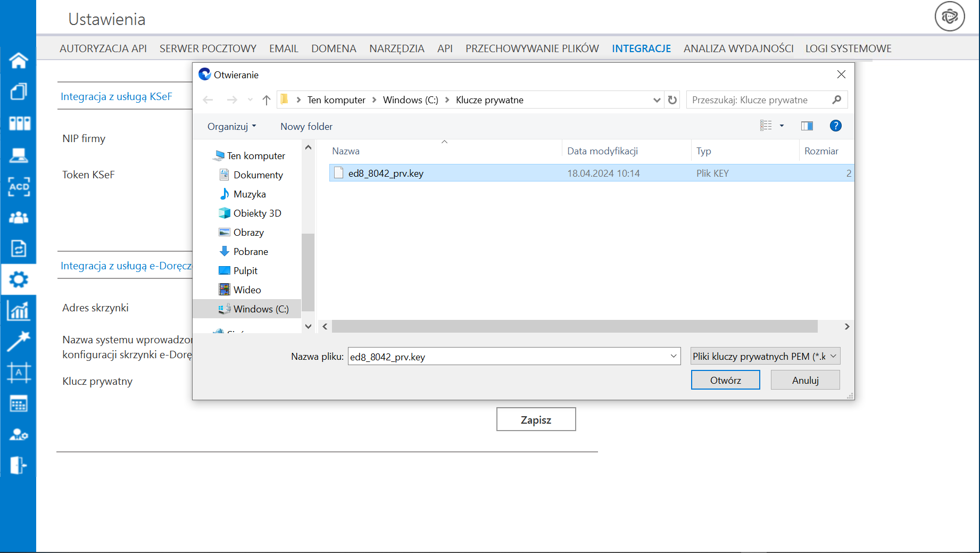The image size is (980, 553).
Task: Click the users group sidebar icon
Action: coord(19,218)
